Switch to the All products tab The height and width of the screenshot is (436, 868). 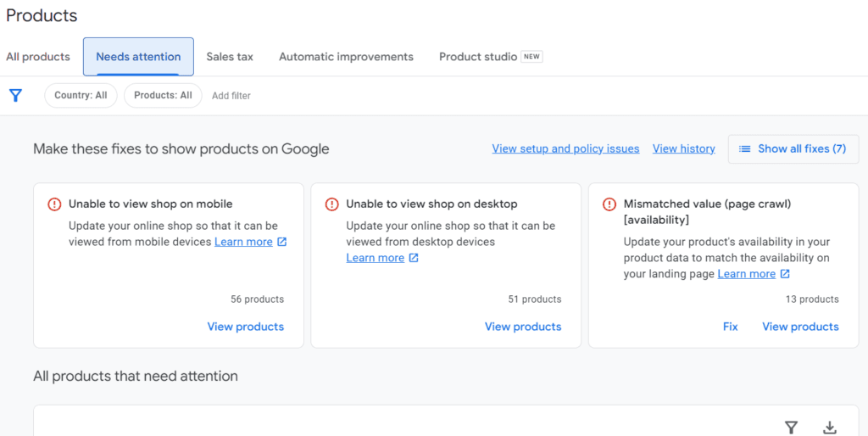38,57
